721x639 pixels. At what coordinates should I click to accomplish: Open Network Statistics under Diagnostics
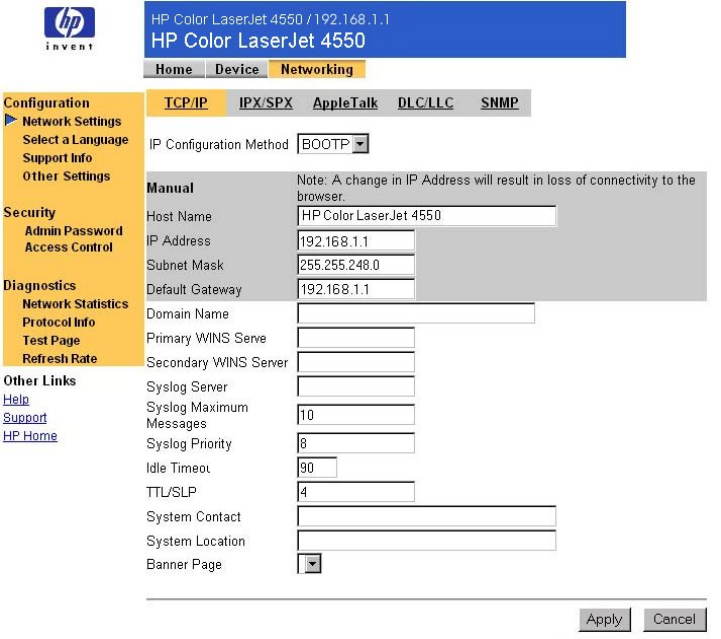coord(75,303)
